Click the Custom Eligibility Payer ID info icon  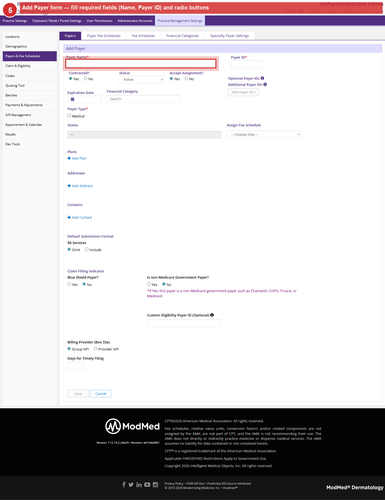(x=212, y=315)
